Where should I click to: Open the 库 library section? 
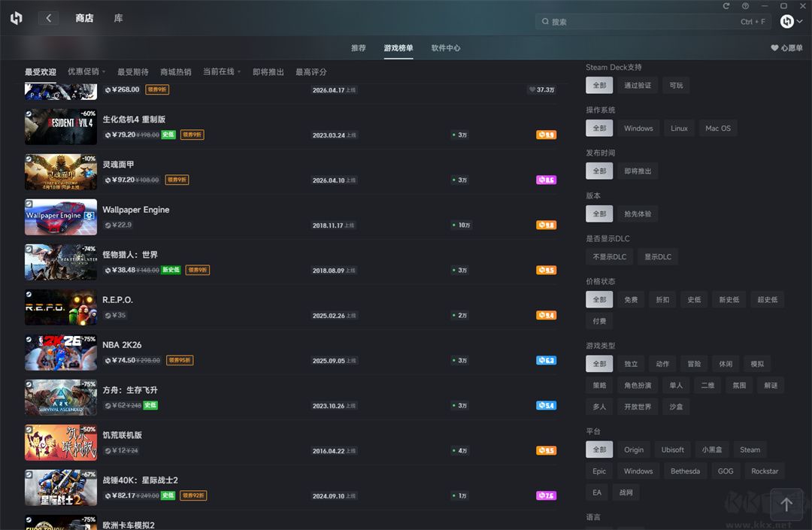click(118, 18)
